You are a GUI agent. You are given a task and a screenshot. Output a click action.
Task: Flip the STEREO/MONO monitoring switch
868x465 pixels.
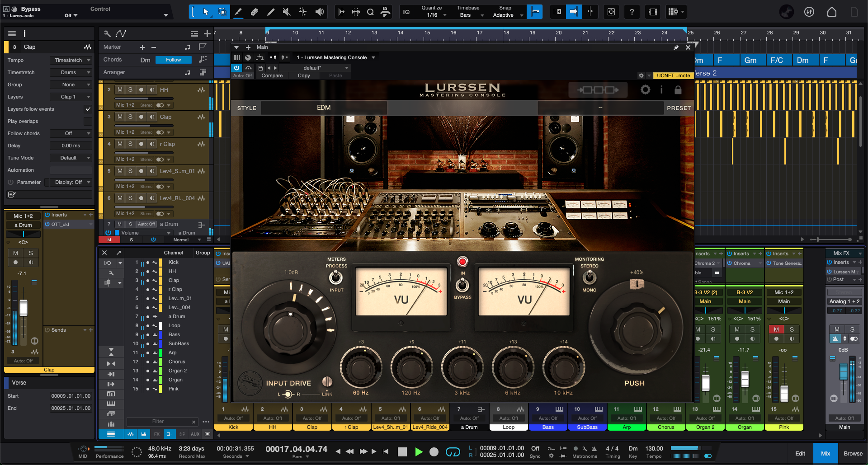point(589,277)
